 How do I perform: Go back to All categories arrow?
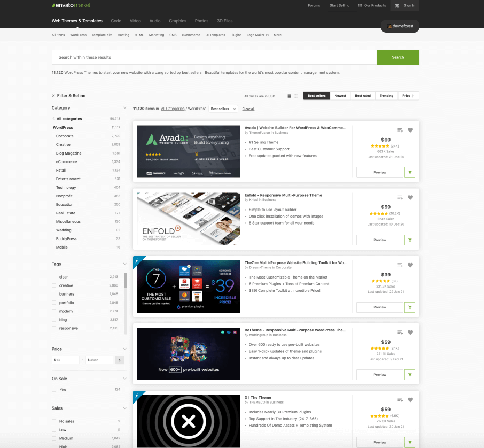[54, 119]
